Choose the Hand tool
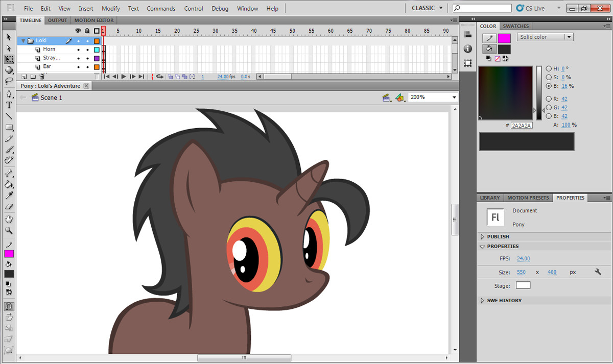 [9, 220]
